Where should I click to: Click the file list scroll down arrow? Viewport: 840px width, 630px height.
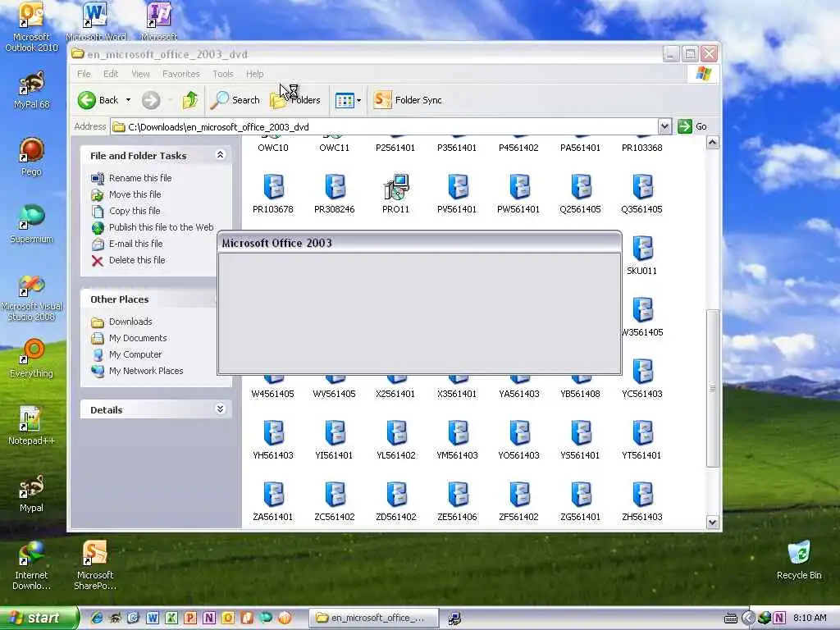click(x=713, y=522)
